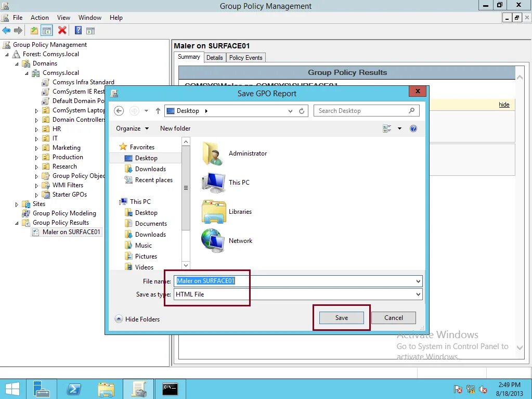Viewport: 532px width, 399px height.
Task: Click Hide Folders
Action: [x=137, y=319]
